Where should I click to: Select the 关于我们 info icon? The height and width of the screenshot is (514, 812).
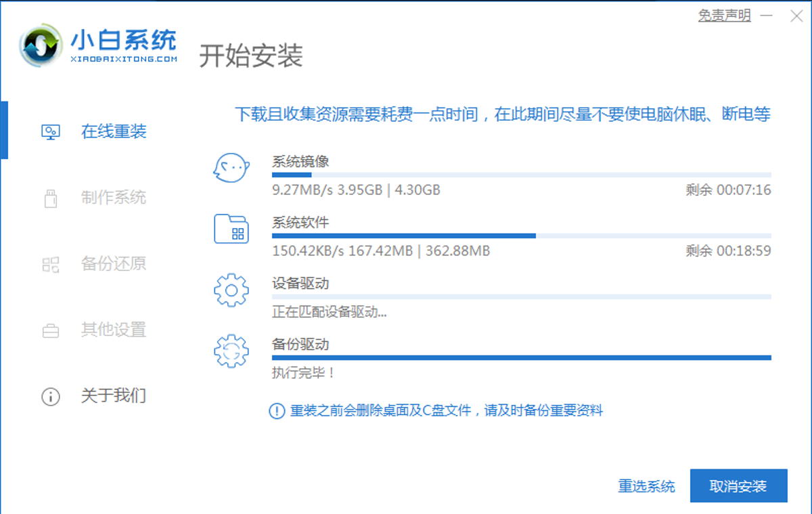(50, 397)
